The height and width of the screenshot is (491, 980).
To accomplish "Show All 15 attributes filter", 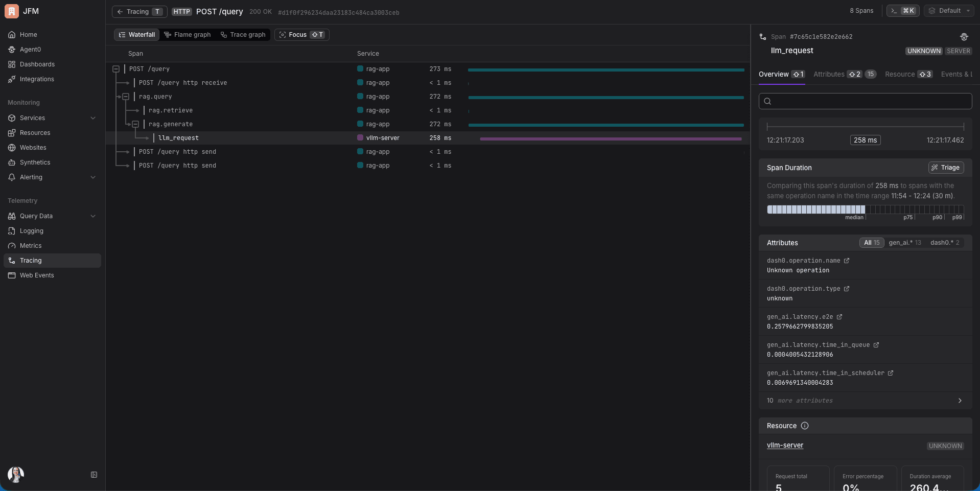I will point(872,243).
